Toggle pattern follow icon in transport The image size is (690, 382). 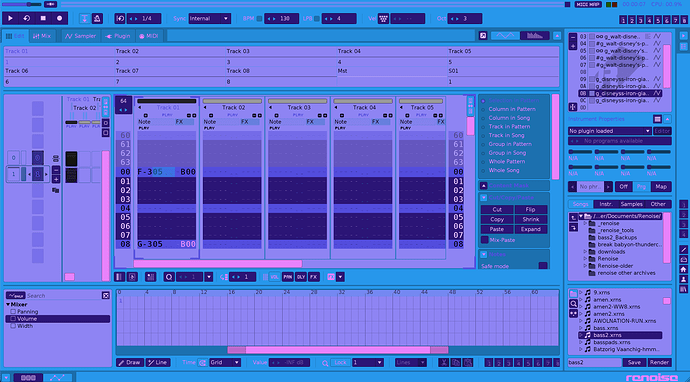point(85,18)
